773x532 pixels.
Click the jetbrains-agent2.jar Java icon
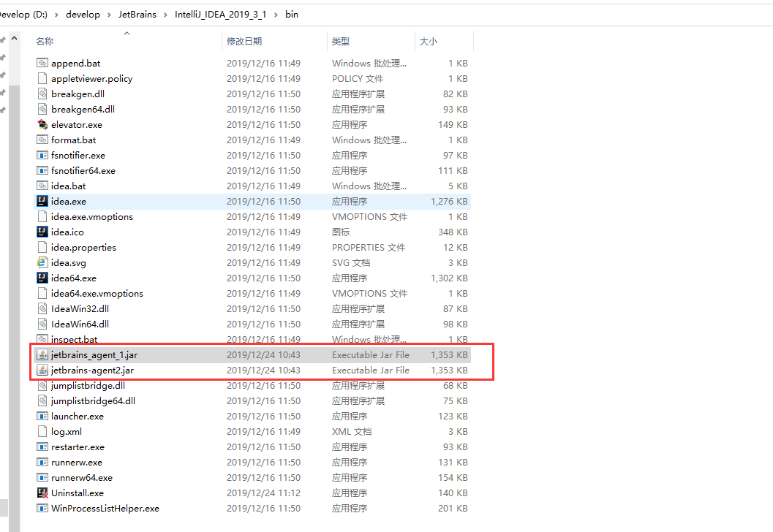coord(42,370)
